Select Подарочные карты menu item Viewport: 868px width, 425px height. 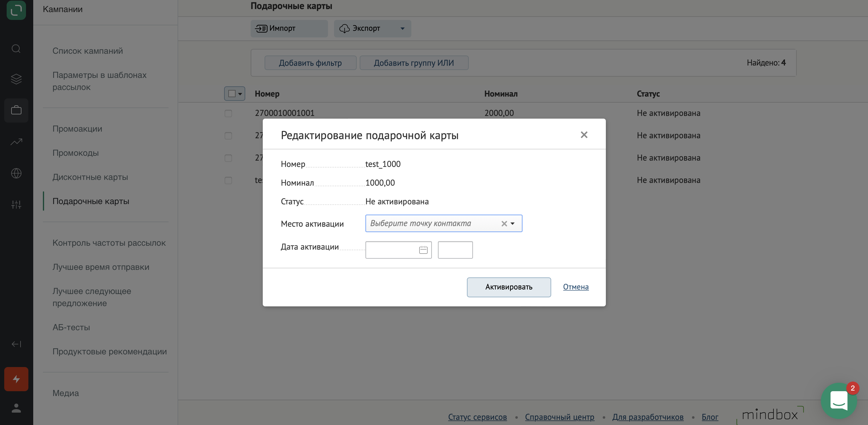pyautogui.click(x=91, y=201)
